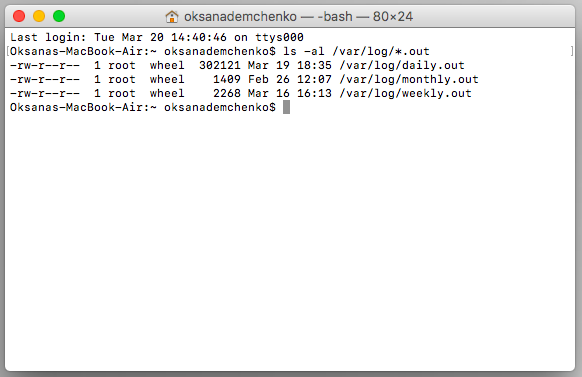Click the yellow minimize window button
This screenshot has width=582, height=377.
[39, 16]
